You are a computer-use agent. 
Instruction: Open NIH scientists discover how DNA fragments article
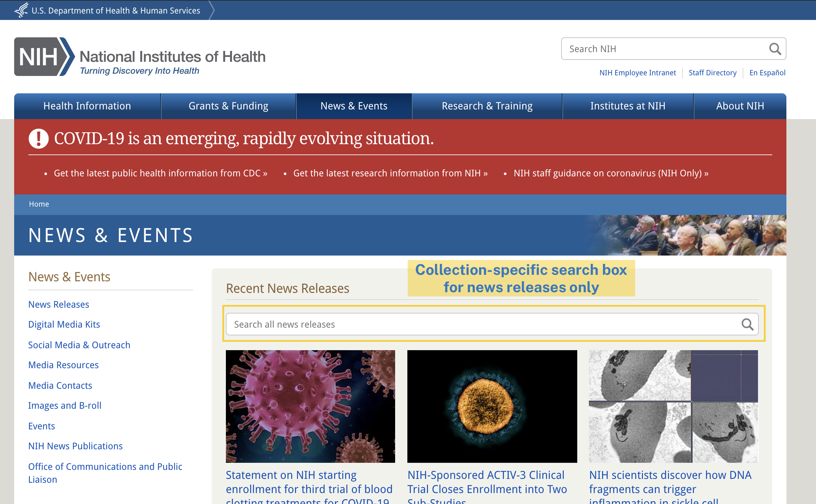(x=670, y=486)
